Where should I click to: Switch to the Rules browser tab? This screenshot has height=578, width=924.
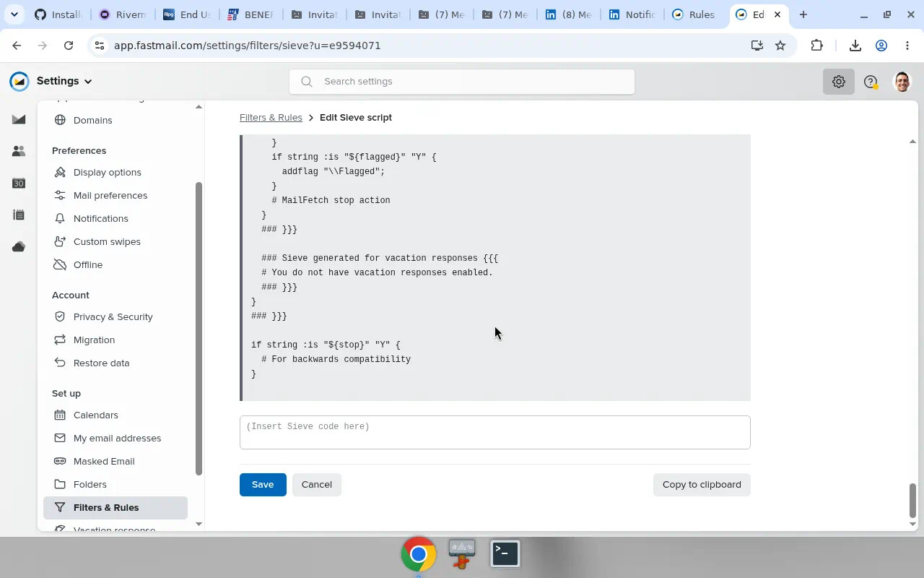point(693,14)
